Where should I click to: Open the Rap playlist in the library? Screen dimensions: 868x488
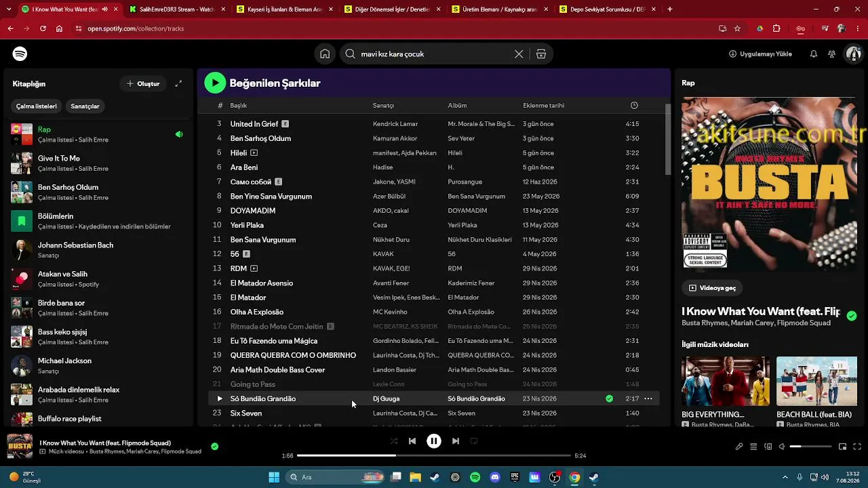pyautogui.click(x=98, y=134)
